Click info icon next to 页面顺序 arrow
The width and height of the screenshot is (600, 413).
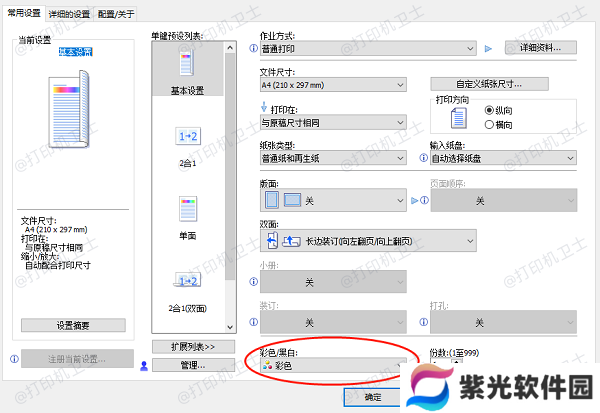424,200
